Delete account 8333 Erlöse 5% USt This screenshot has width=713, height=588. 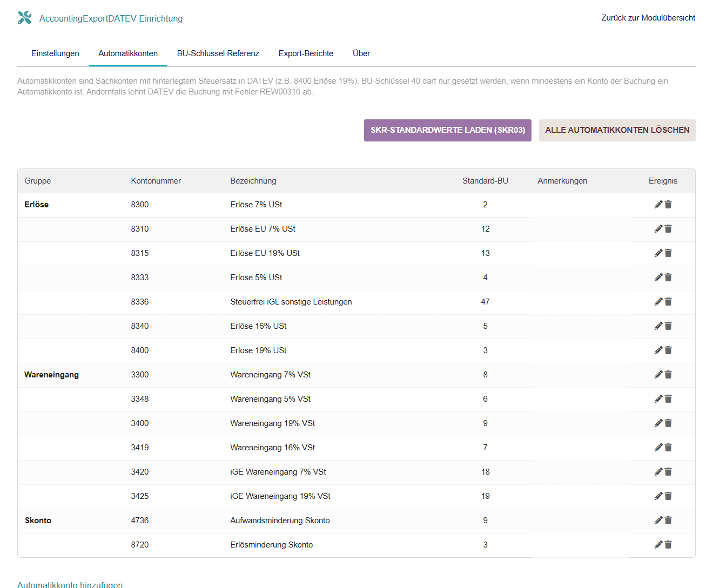[668, 278]
